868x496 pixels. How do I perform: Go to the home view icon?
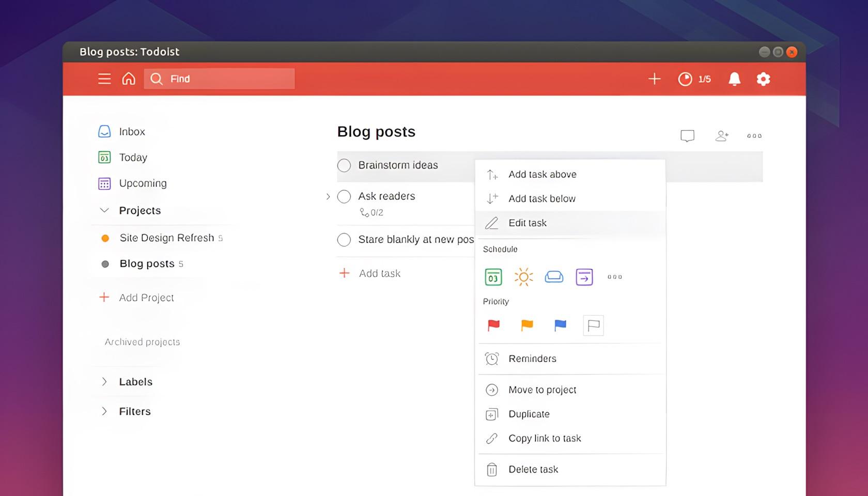click(x=129, y=79)
